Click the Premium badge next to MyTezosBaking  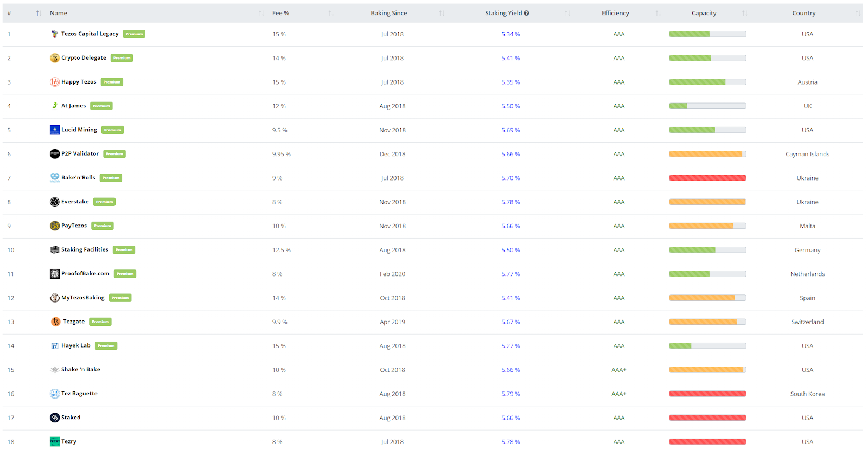coord(120,298)
